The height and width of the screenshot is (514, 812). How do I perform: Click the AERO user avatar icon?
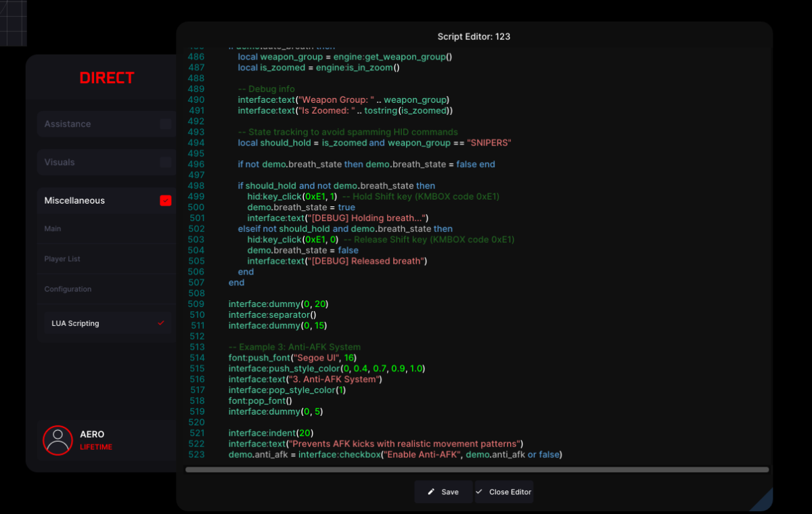[x=58, y=440]
